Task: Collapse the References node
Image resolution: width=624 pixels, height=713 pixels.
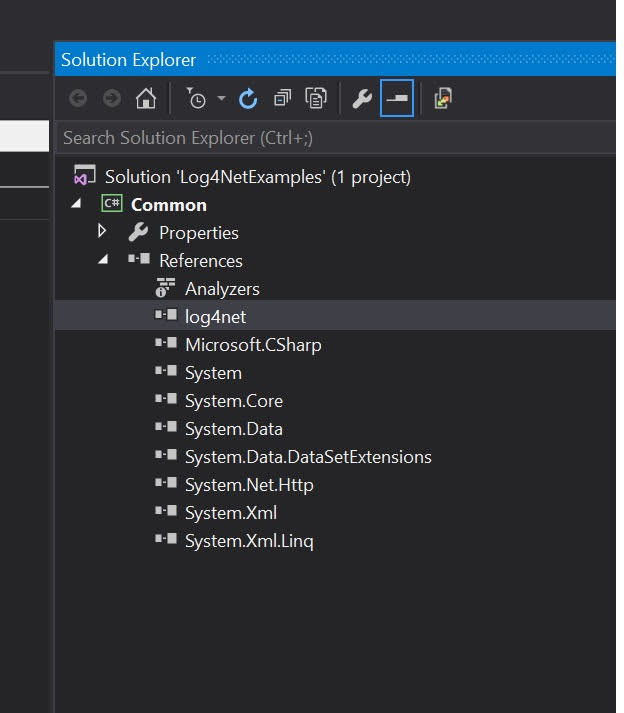Action: coord(103,259)
